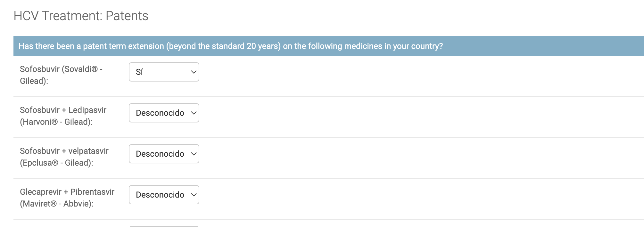Click the chevron arrow on the Sí dropdown
Image resolution: width=644 pixels, height=227 pixels.
tap(194, 72)
